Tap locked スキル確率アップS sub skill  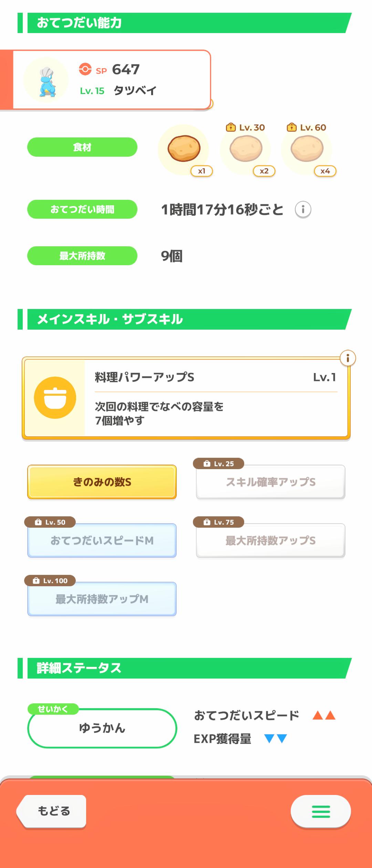pos(270,482)
